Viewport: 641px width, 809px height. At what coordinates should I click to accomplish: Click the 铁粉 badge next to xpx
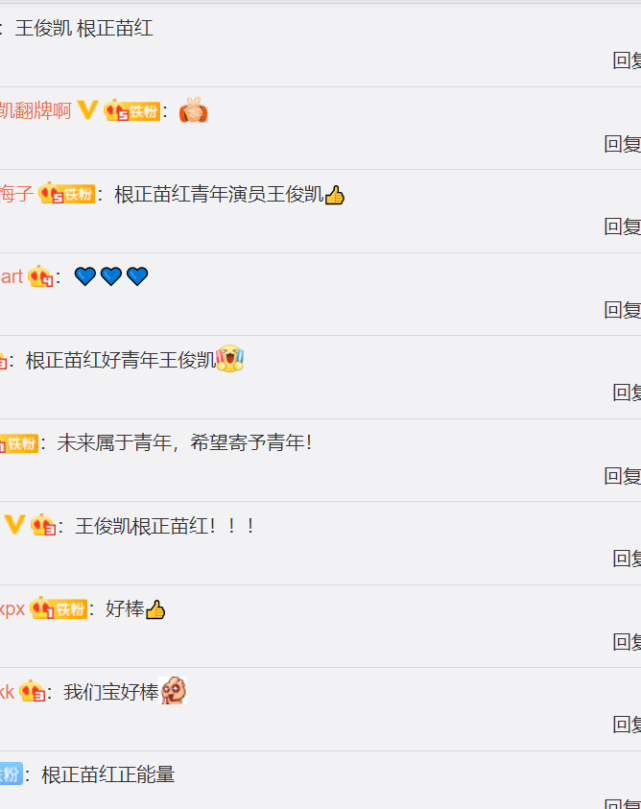pyautogui.click(x=58, y=608)
